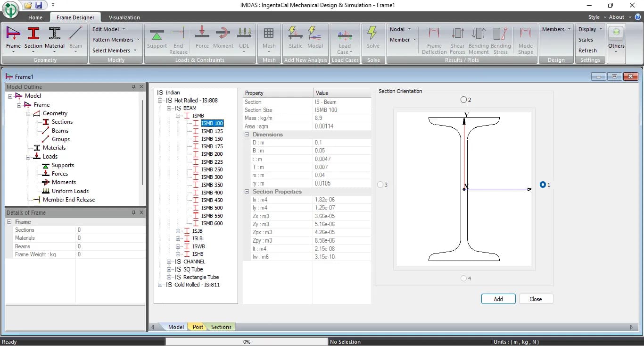Click the Solve icon

[373, 40]
